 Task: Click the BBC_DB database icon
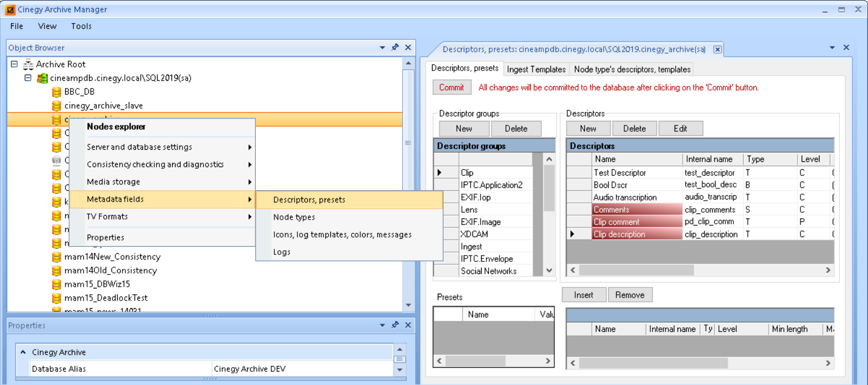click(56, 92)
